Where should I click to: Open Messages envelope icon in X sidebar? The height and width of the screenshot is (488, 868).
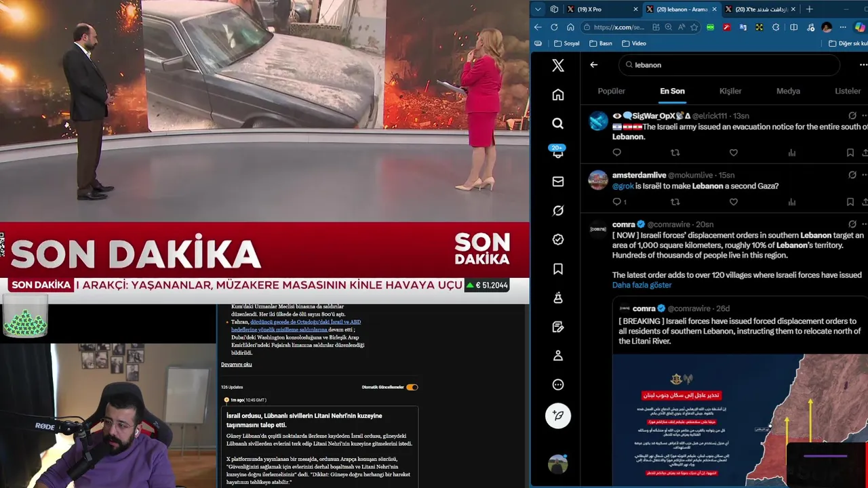click(x=558, y=182)
